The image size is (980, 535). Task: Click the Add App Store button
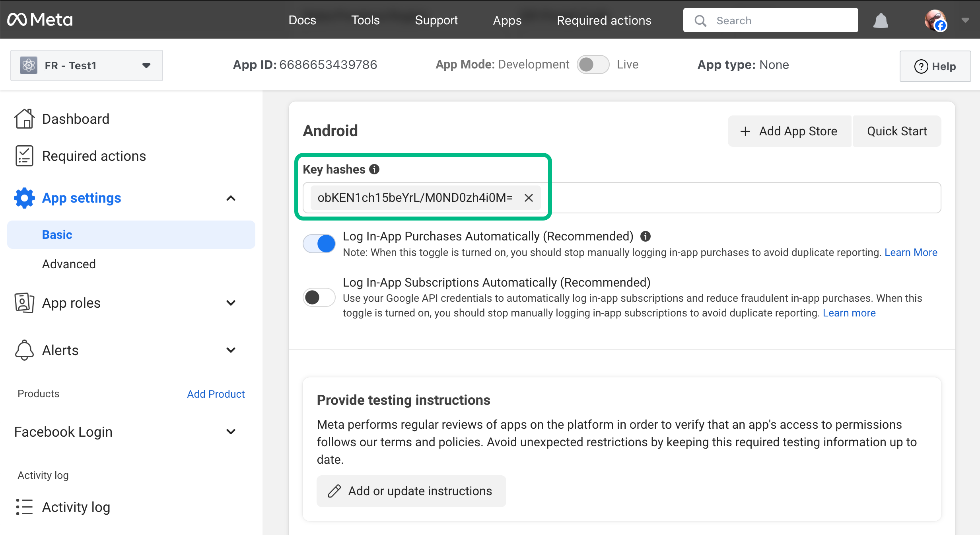(x=789, y=131)
